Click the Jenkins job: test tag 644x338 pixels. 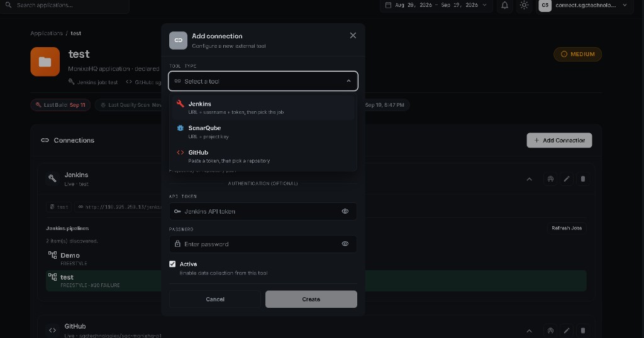[x=93, y=82]
